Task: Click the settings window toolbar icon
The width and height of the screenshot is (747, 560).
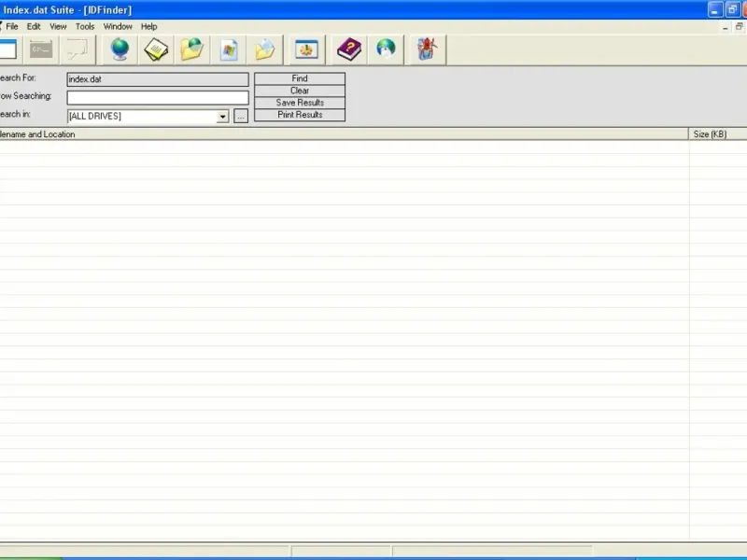Action: (306, 49)
